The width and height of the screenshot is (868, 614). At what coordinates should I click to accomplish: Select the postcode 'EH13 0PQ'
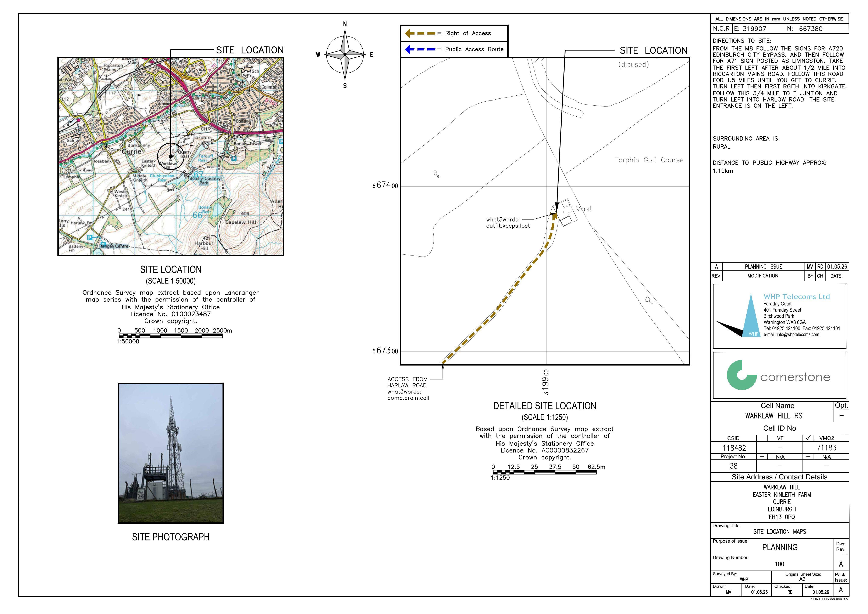pos(781,517)
